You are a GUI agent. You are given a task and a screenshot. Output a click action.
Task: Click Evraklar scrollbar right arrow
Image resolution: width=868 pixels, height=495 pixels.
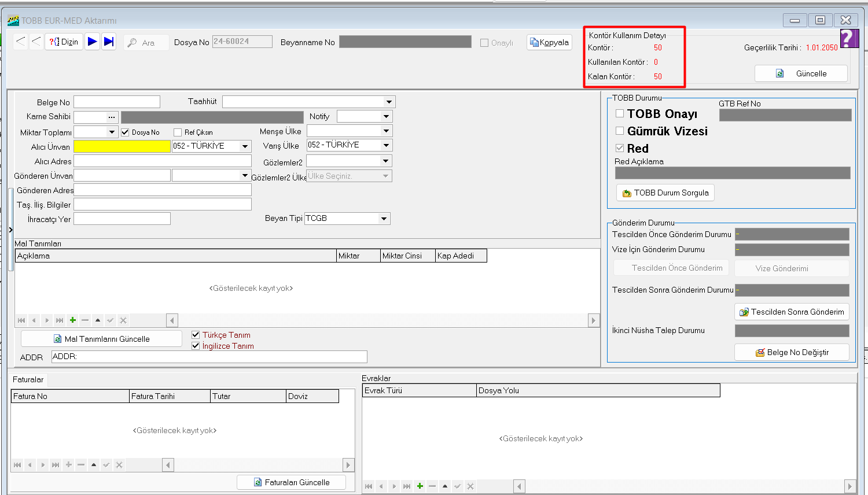[849, 486]
